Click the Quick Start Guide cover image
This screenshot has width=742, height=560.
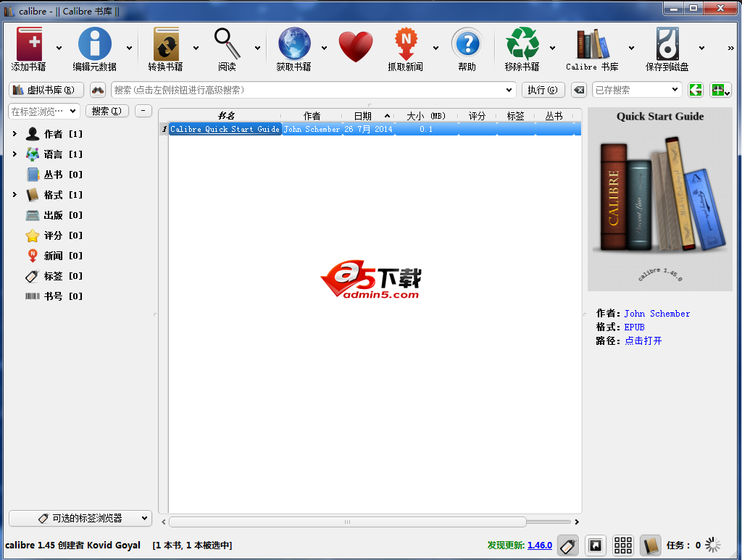(x=660, y=199)
